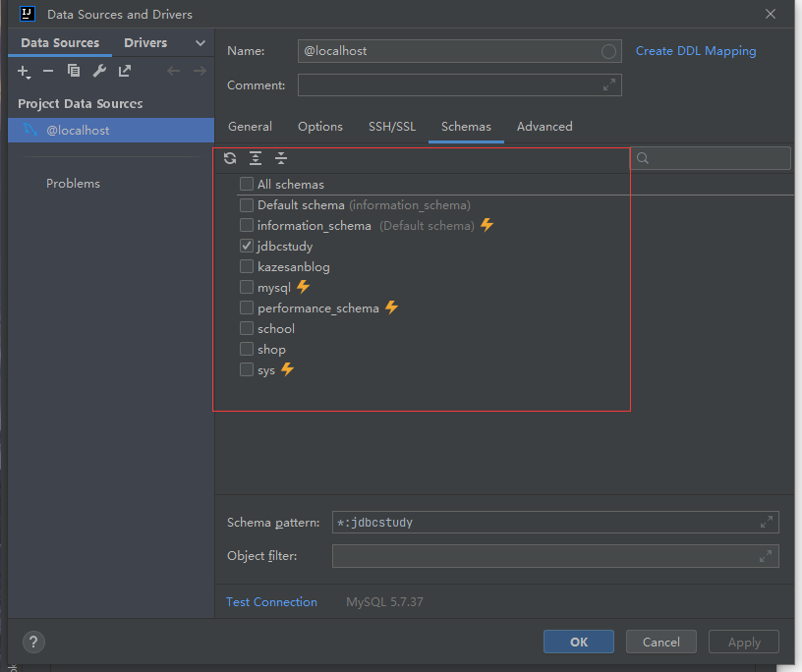The image size is (802, 672).
Task: Open the SSH/SSL tab
Action: click(x=392, y=127)
